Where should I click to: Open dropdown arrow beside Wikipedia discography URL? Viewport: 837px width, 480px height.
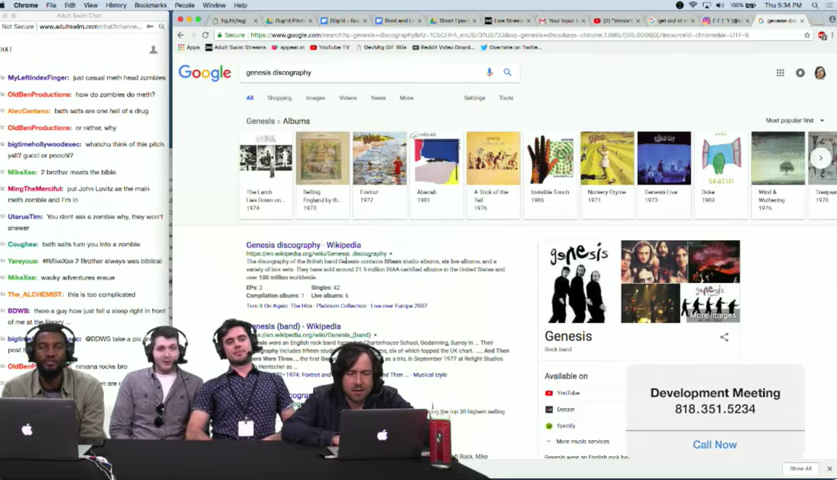click(x=391, y=254)
